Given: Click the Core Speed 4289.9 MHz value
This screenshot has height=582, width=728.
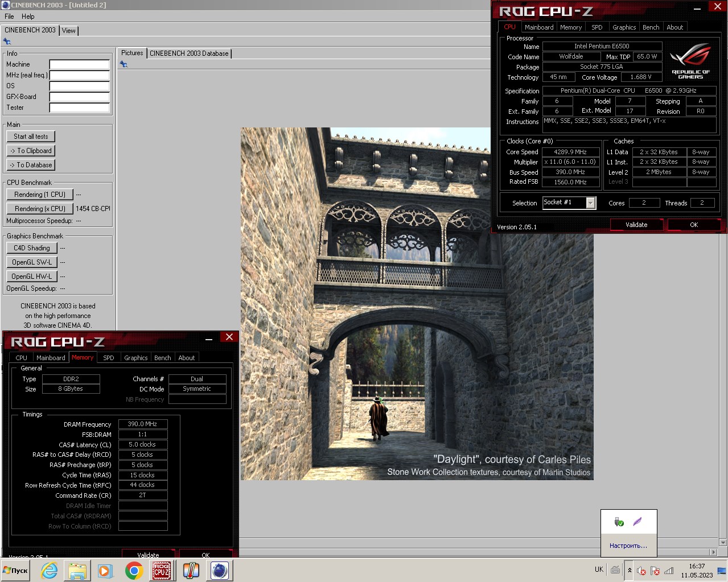Looking at the screenshot, I should (570, 152).
